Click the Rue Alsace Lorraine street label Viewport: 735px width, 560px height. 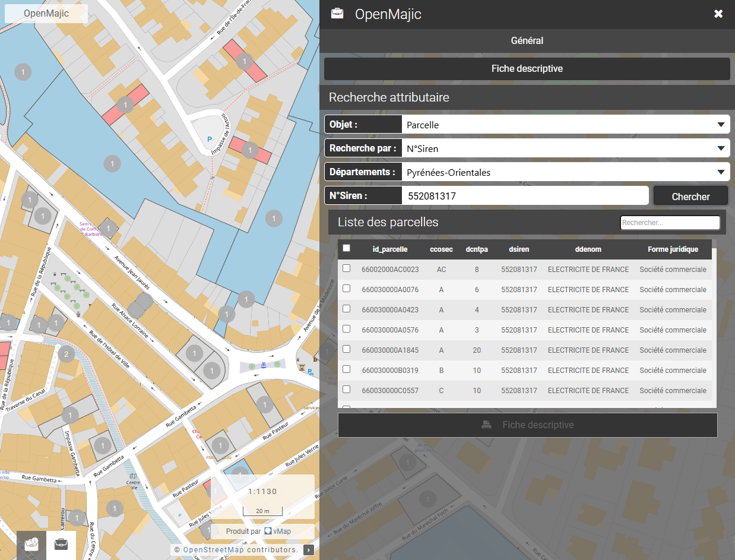coord(129,321)
